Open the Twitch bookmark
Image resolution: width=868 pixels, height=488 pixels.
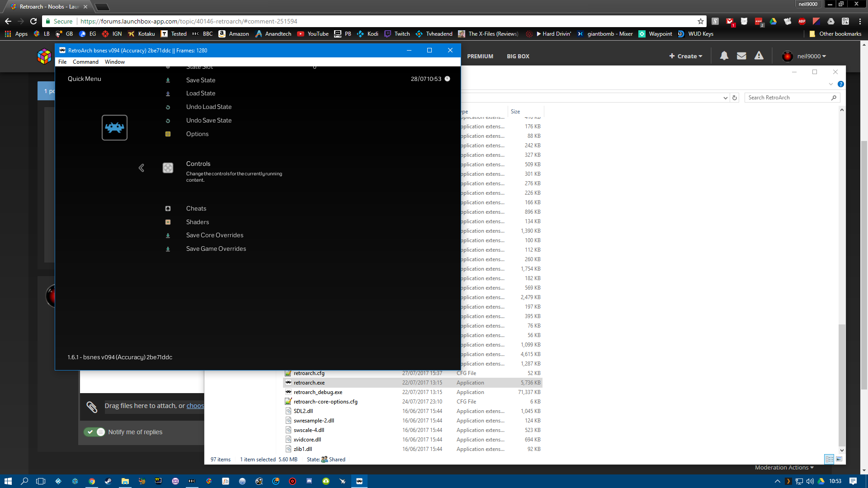[397, 34]
